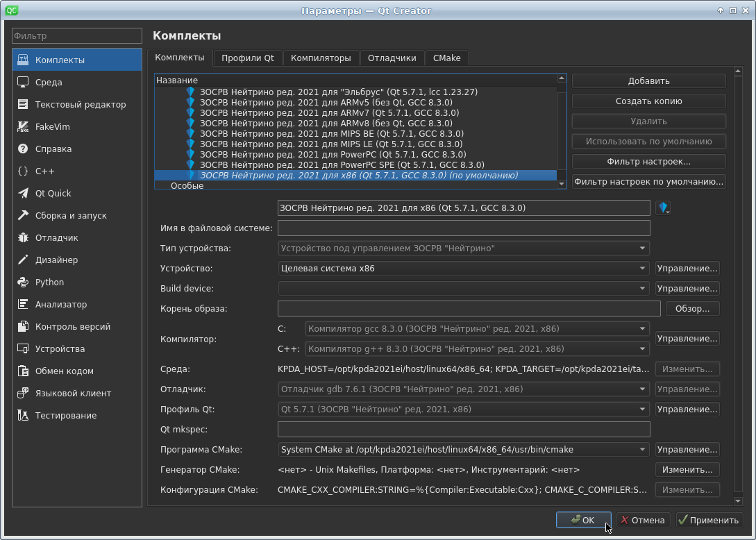Click Применить to apply settings
Screen dimensions: 756x540
click(x=709, y=520)
